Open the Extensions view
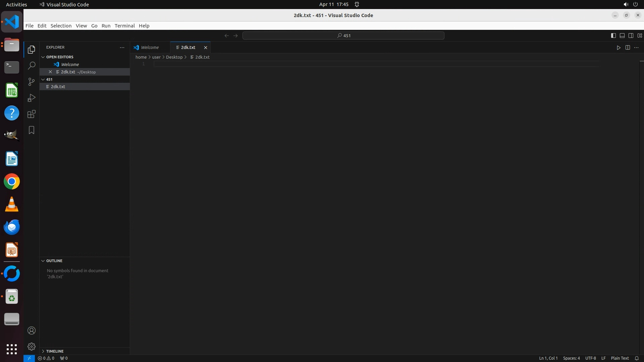Screen dimensions: 644x362 [x=32, y=114]
